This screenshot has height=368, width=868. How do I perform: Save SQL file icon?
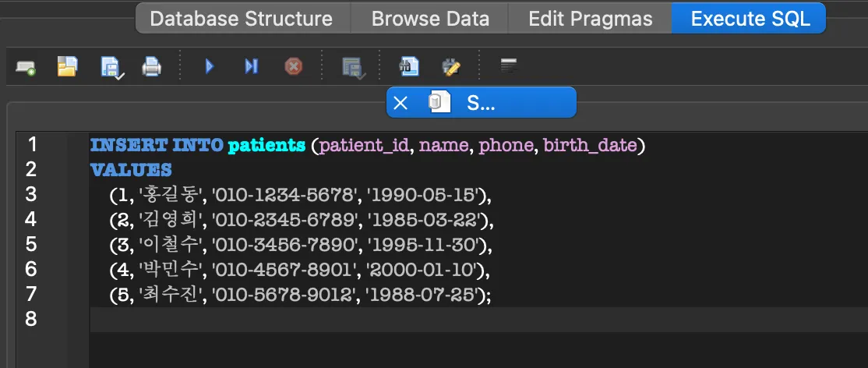tap(111, 68)
